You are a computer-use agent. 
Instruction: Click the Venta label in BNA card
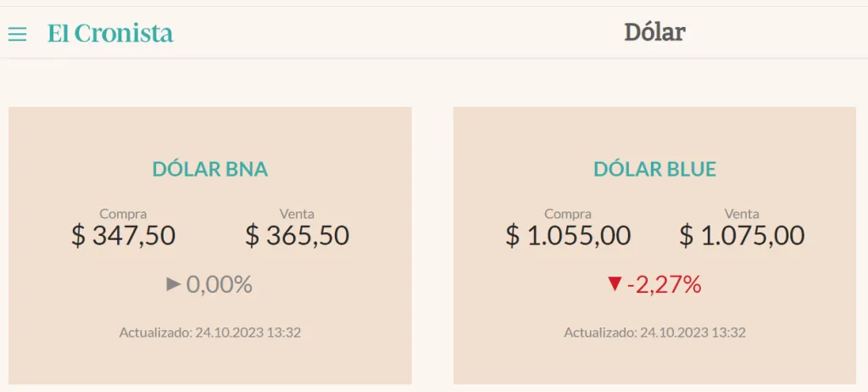(x=297, y=214)
